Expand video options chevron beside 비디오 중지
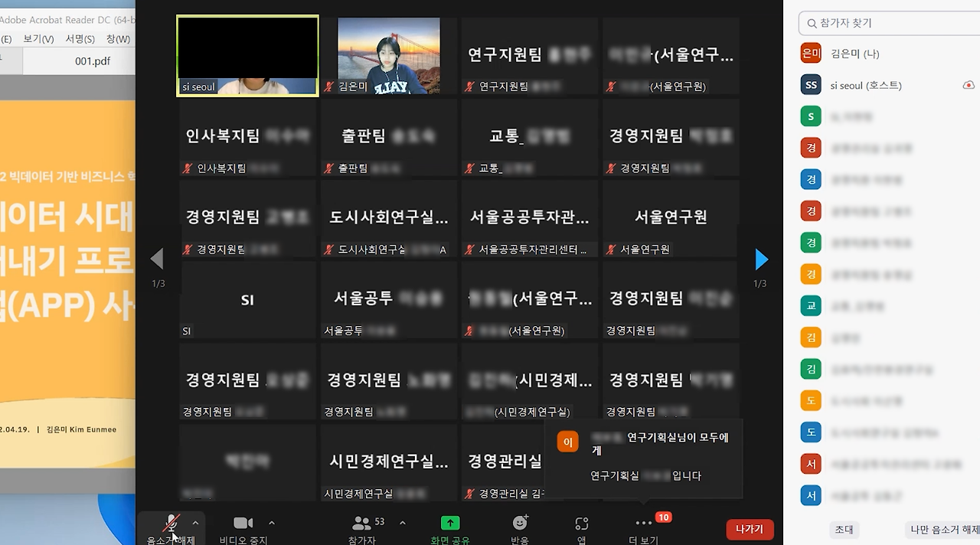The width and height of the screenshot is (980, 545). (271, 524)
